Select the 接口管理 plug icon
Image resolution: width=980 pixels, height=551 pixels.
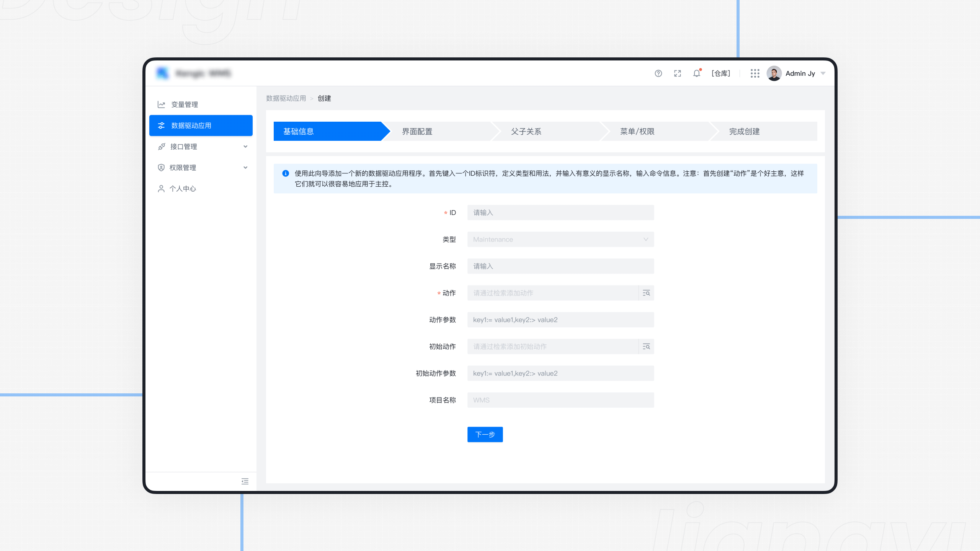[161, 146]
